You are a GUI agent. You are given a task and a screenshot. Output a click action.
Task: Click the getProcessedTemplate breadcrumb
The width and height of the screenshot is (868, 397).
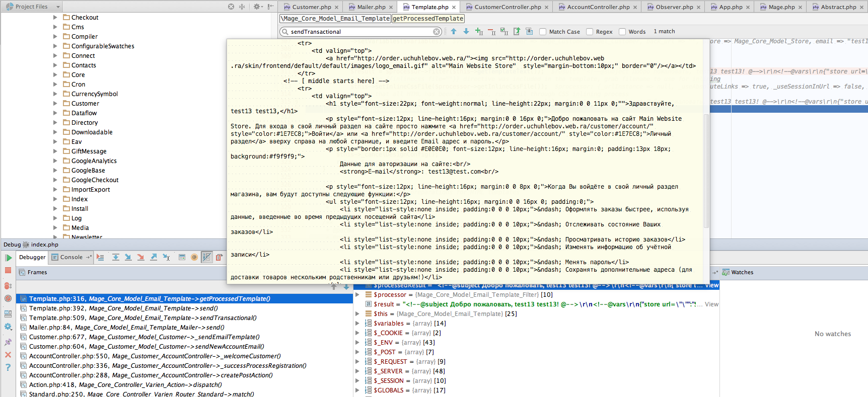[428, 19]
